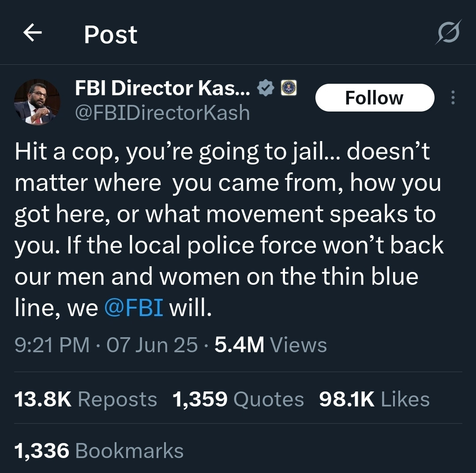Click the 07 Jun 25 date
Viewport: 476px width, 473px height.
[x=152, y=345]
